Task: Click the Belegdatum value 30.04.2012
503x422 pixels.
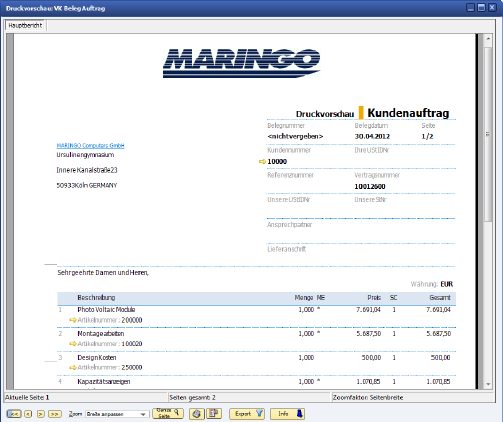Action: (372, 136)
